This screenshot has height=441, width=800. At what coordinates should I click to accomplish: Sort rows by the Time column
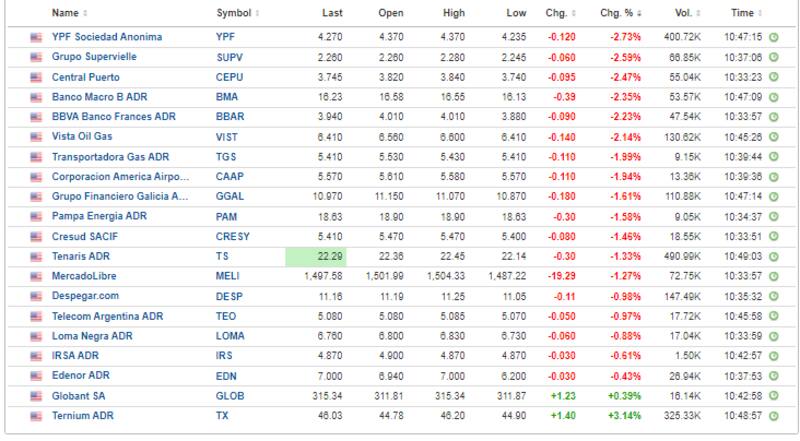coord(744,13)
